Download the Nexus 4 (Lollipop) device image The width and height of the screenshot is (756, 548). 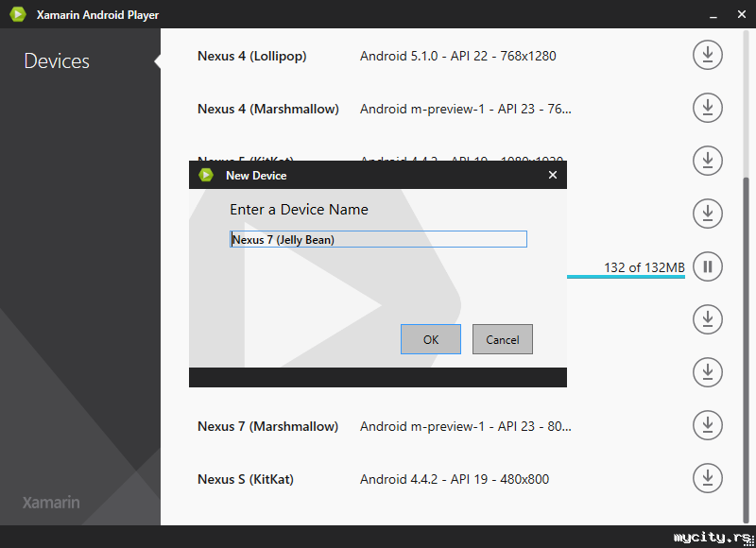click(x=707, y=55)
